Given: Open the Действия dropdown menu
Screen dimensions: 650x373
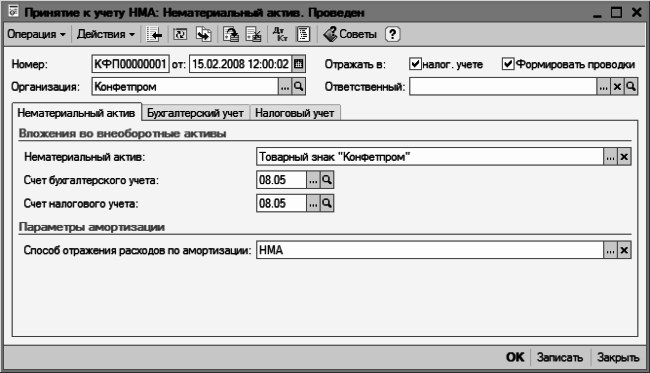Looking at the screenshot, I should point(106,34).
